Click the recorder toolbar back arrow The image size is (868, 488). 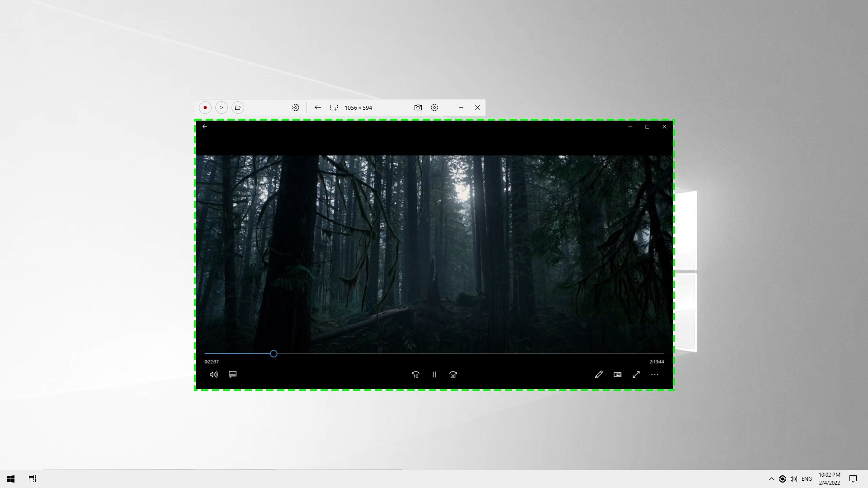[x=318, y=108]
